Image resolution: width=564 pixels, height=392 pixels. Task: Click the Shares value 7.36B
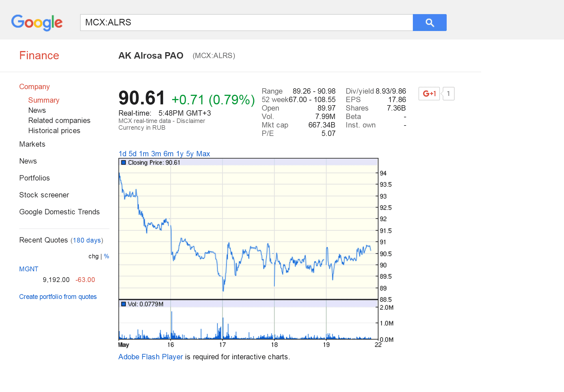(x=396, y=108)
